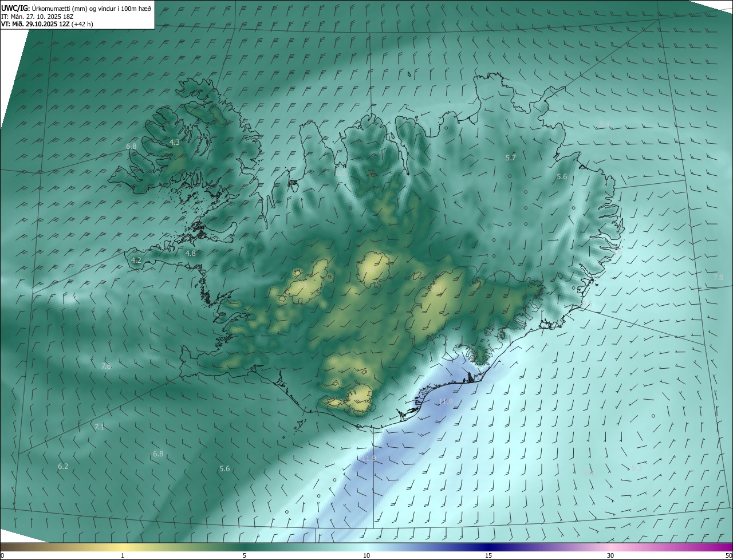
Task: Click the 6.2 value near the map's southwest corner
Action: pyautogui.click(x=63, y=467)
